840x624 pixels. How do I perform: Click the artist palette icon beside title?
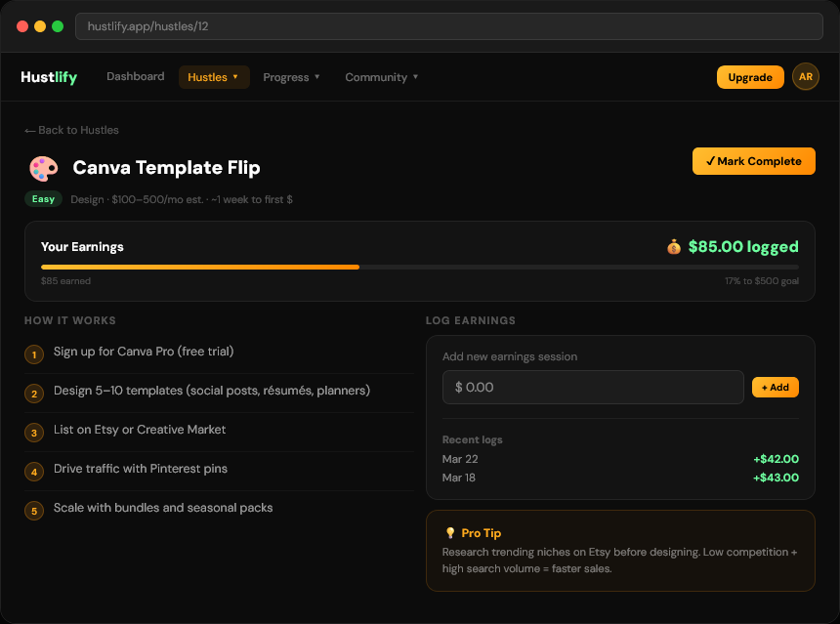[43, 168]
